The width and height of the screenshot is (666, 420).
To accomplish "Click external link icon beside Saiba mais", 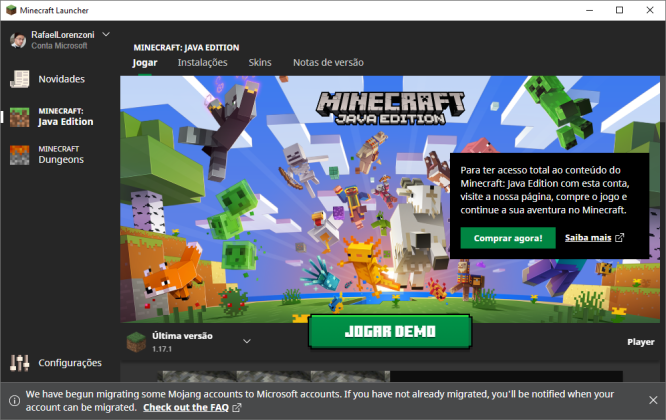I will [620, 238].
